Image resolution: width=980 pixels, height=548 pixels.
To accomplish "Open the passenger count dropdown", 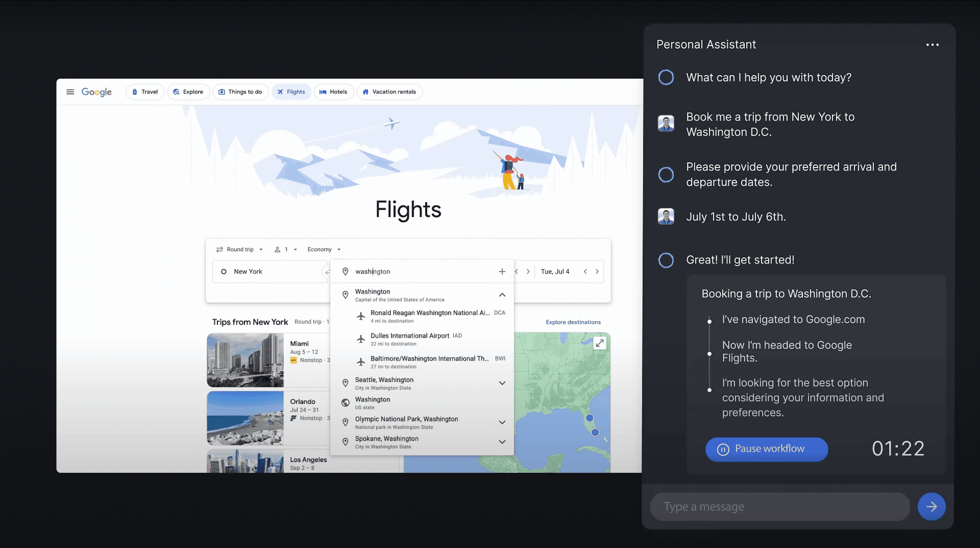I will [286, 250].
